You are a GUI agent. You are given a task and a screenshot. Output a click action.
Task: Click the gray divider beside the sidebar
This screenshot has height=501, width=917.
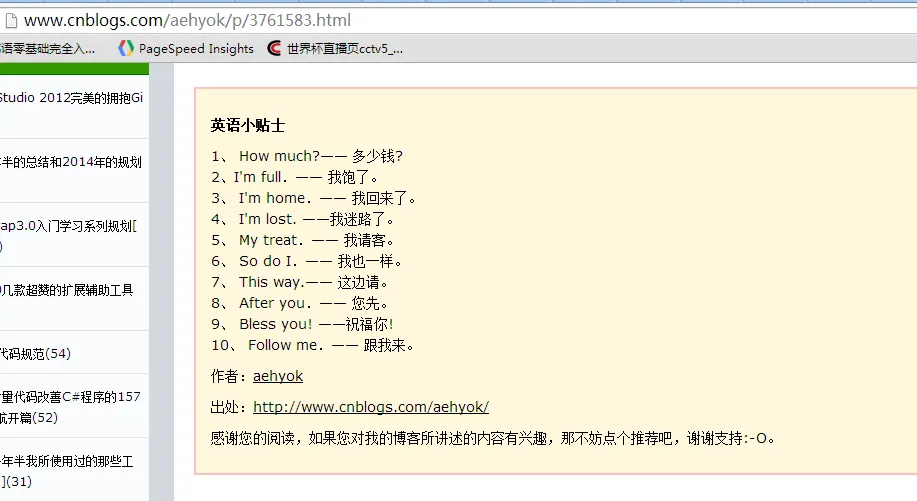[161, 282]
